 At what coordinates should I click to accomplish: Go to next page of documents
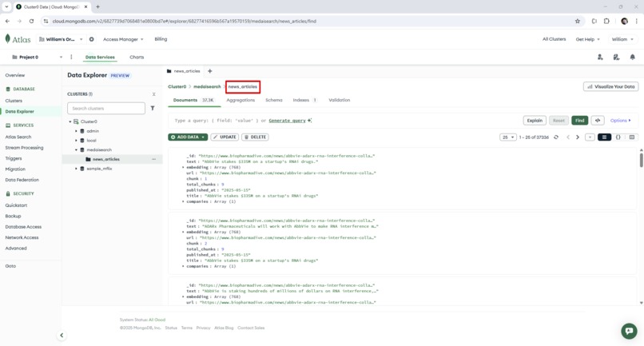point(578,137)
